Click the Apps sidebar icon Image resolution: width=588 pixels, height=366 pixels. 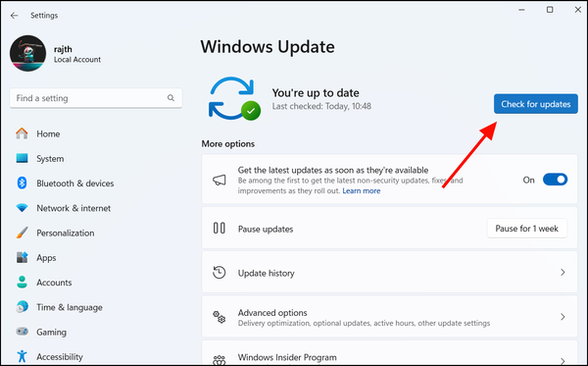(22, 257)
